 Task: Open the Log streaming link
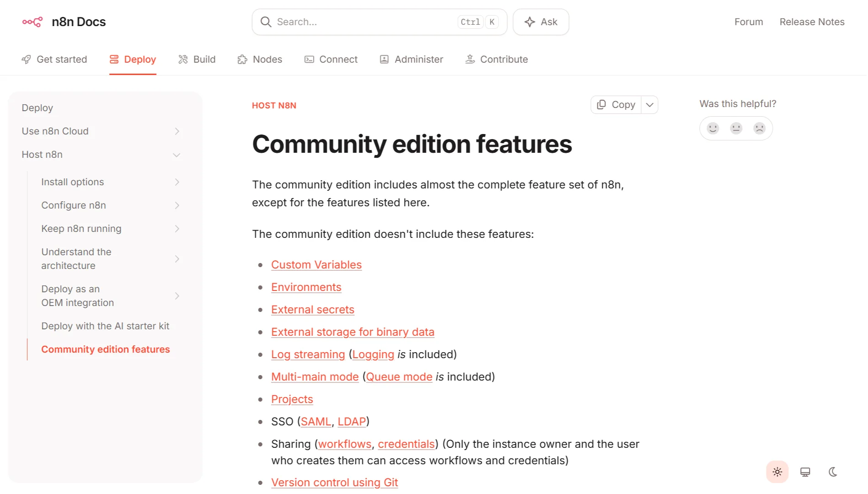tap(308, 354)
